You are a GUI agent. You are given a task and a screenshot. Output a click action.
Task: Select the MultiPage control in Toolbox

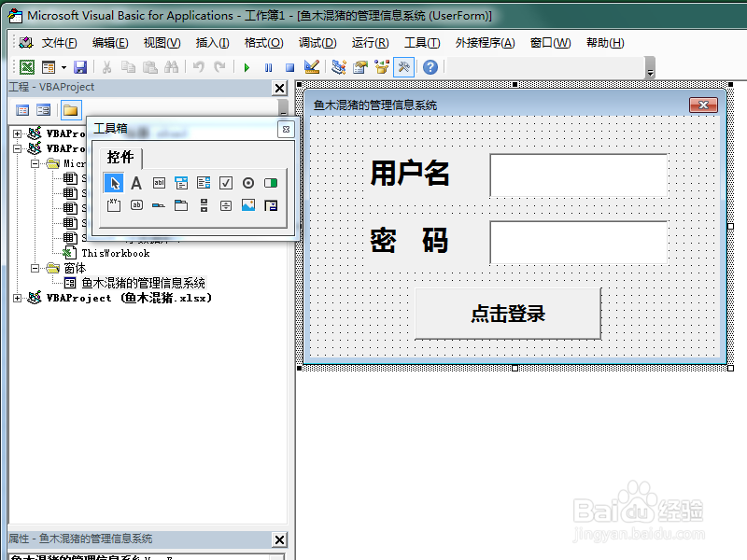[x=181, y=205]
